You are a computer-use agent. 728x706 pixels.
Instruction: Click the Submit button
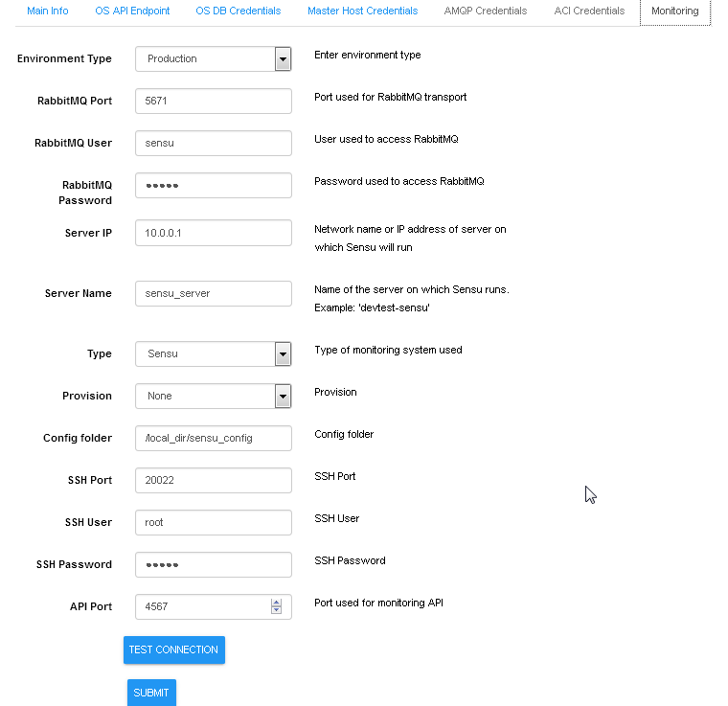(151, 693)
